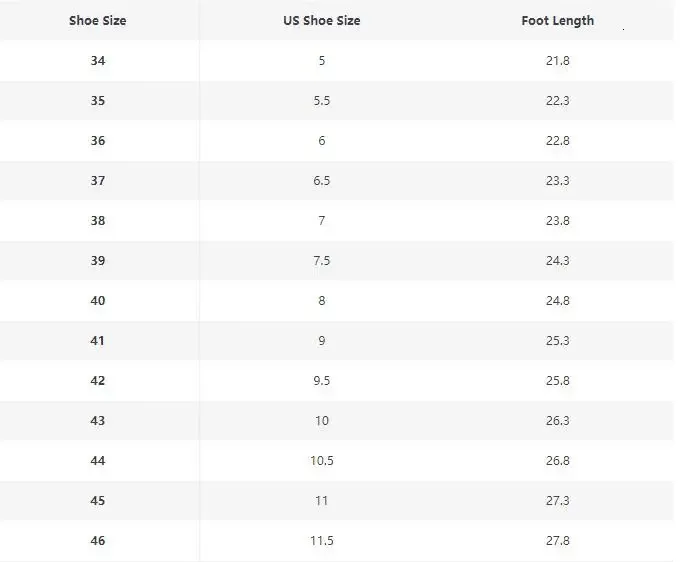Select US size 9.5 value
The width and height of the screenshot is (680, 562).
coord(322,381)
